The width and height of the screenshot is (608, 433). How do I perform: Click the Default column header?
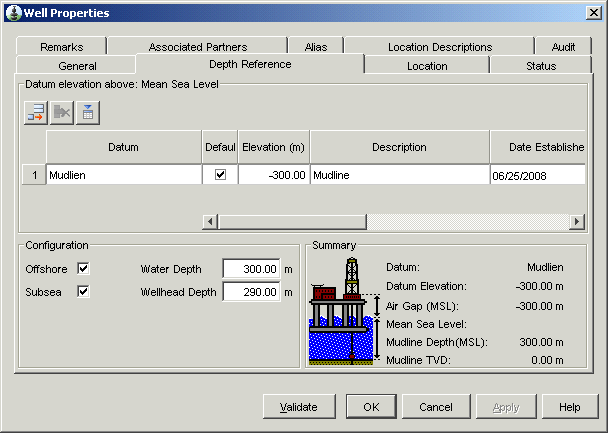[x=220, y=147]
